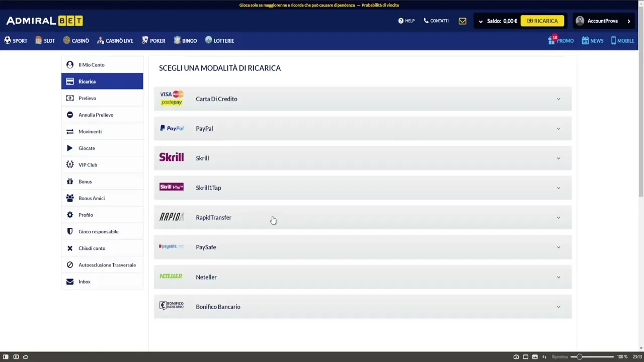Open VIP Club sidebar item
Viewport: 644px width, 362px height.
pos(102,164)
